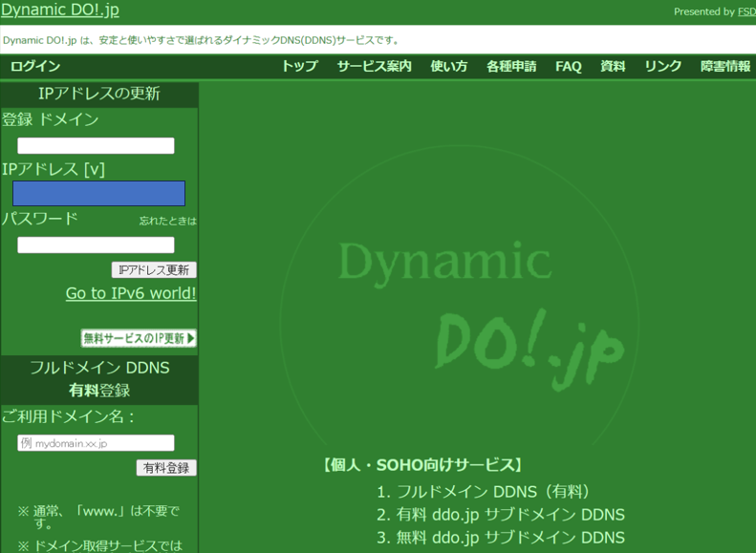The width and height of the screenshot is (756, 553).
Task: Open the 忘れたときは password help link
Action: click(x=168, y=221)
